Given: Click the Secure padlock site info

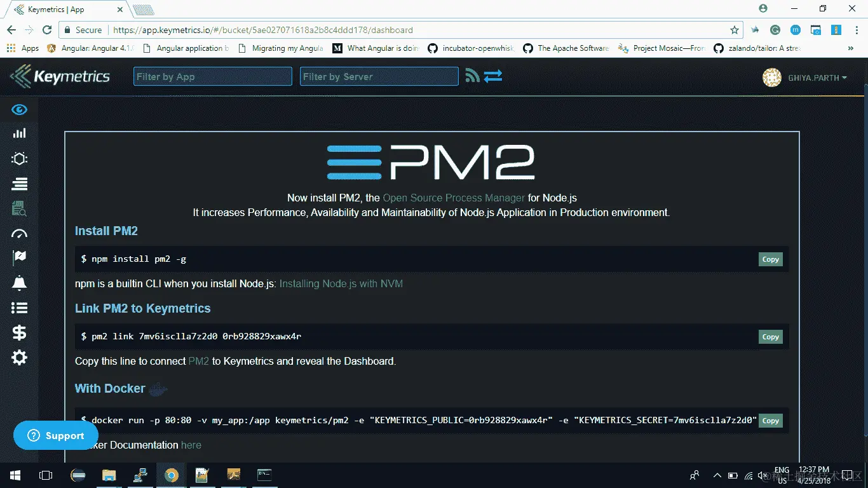Looking at the screenshot, I should [83, 30].
